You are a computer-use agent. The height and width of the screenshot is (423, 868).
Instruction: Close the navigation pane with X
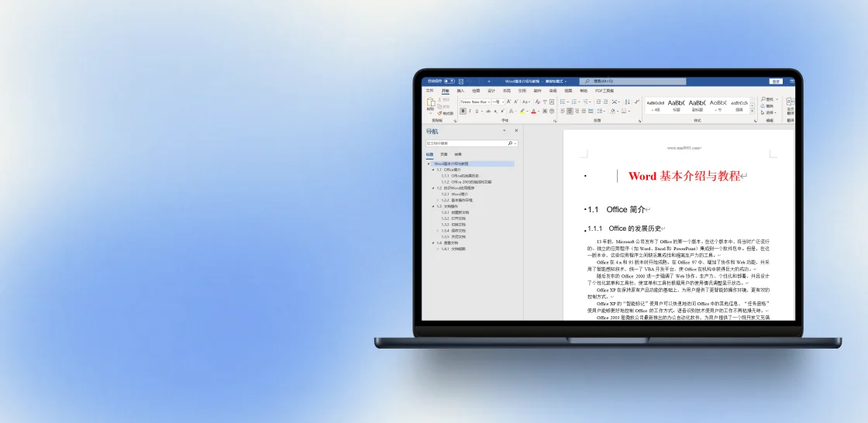tap(516, 131)
